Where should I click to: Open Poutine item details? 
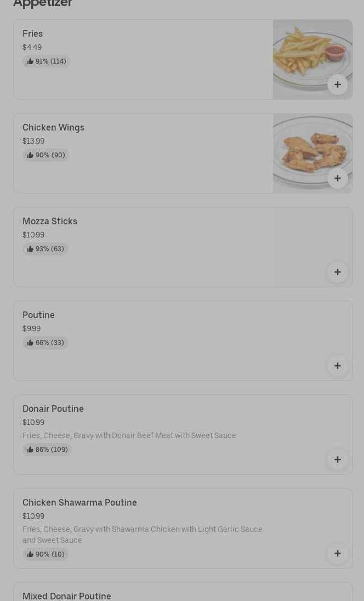tap(38, 315)
